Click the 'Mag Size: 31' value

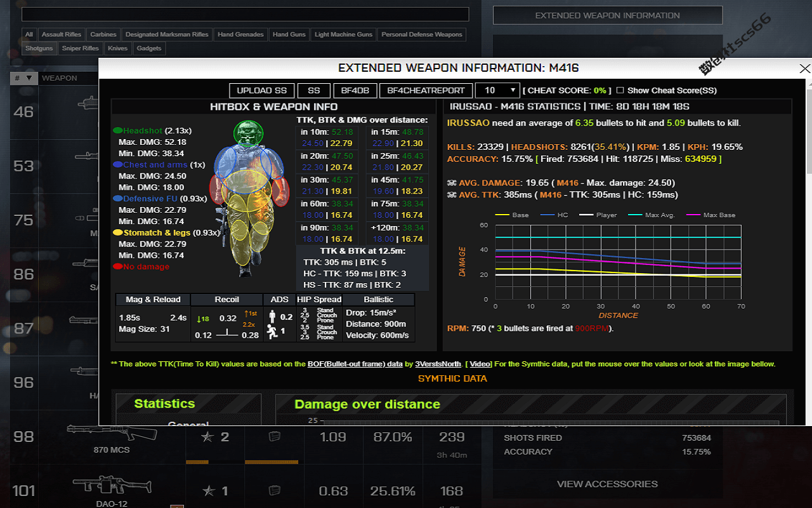pyautogui.click(x=143, y=329)
